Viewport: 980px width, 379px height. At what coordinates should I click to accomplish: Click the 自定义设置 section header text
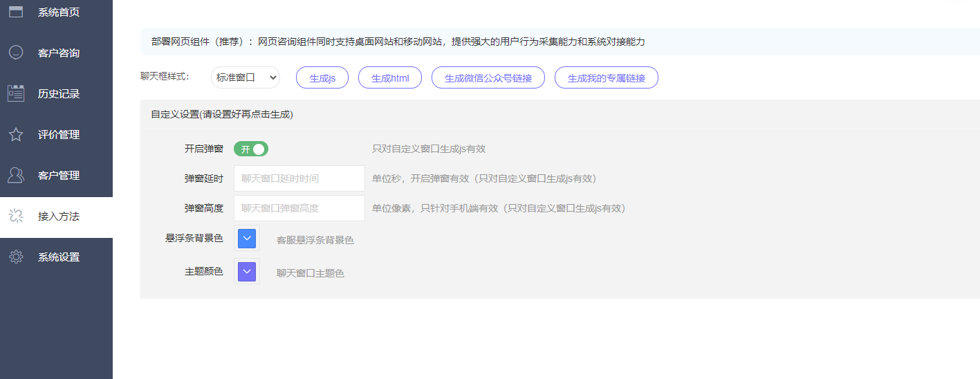tap(222, 115)
